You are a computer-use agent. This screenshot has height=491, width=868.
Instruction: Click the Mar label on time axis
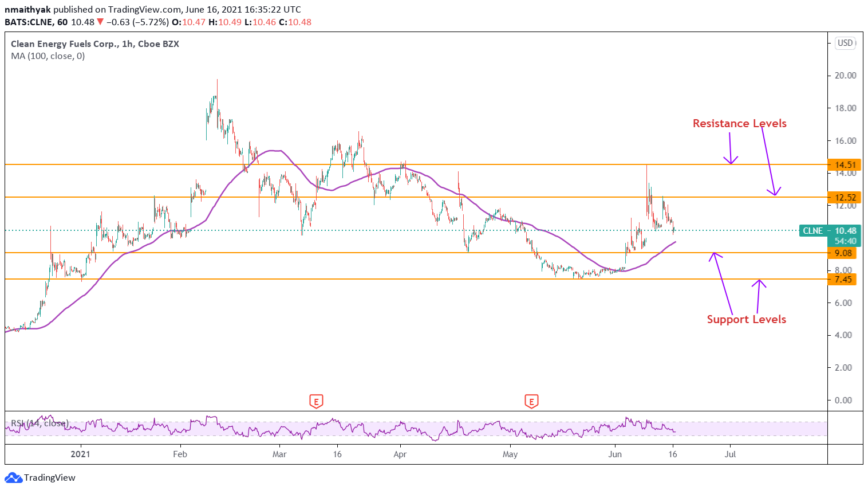pos(279,454)
